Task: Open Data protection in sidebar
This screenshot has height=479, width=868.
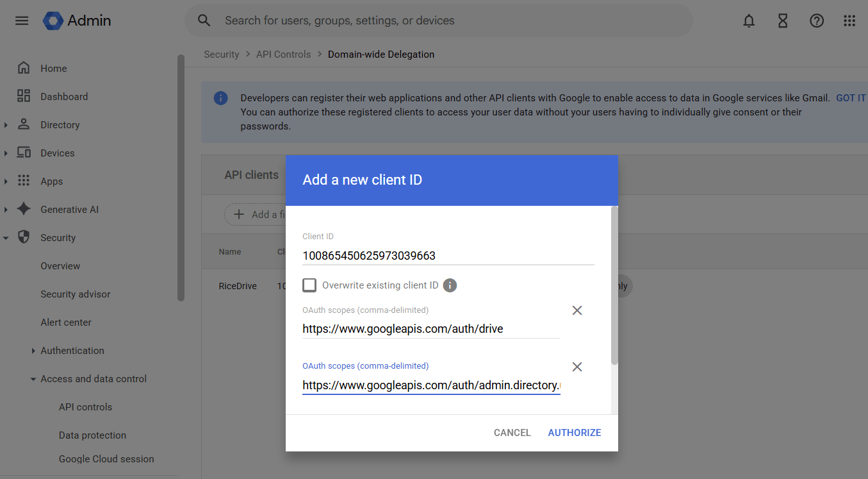Action: click(x=92, y=435)
